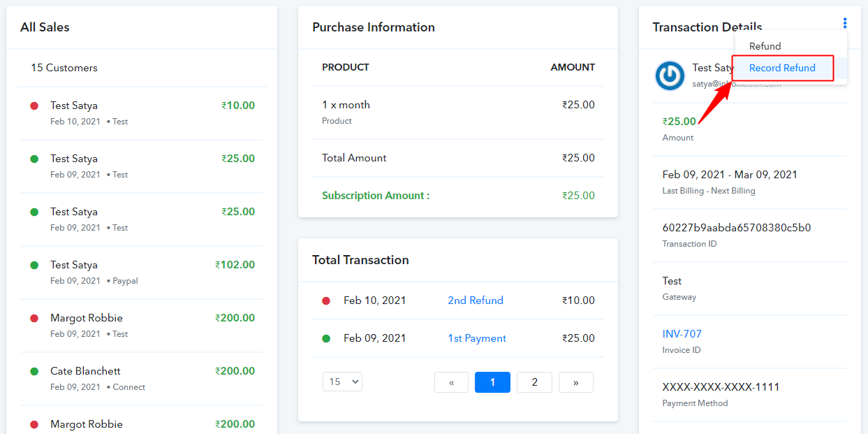
Task: Open the INV-707 invoice link
Action: [682, 334]
